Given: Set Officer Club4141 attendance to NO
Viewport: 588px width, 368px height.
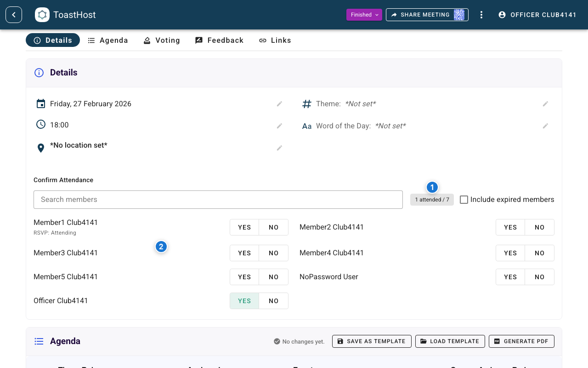Looking at the screenshot, I should (273, 301).
